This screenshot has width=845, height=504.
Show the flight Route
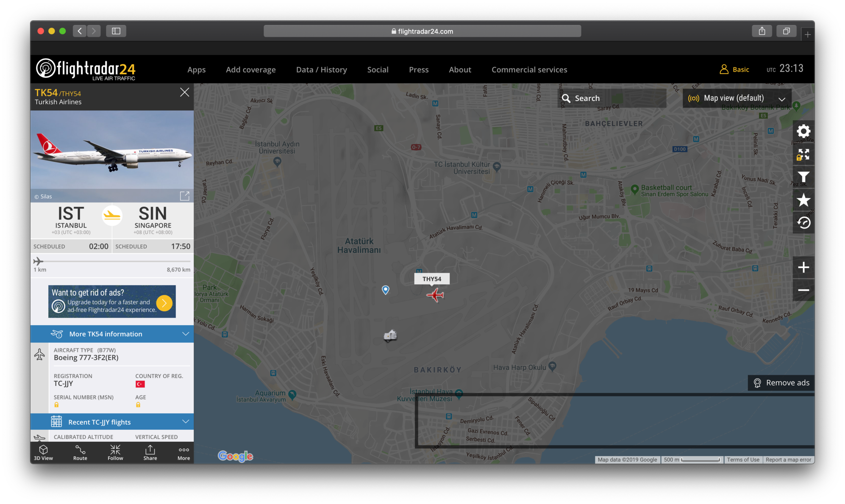coord(80,452)
